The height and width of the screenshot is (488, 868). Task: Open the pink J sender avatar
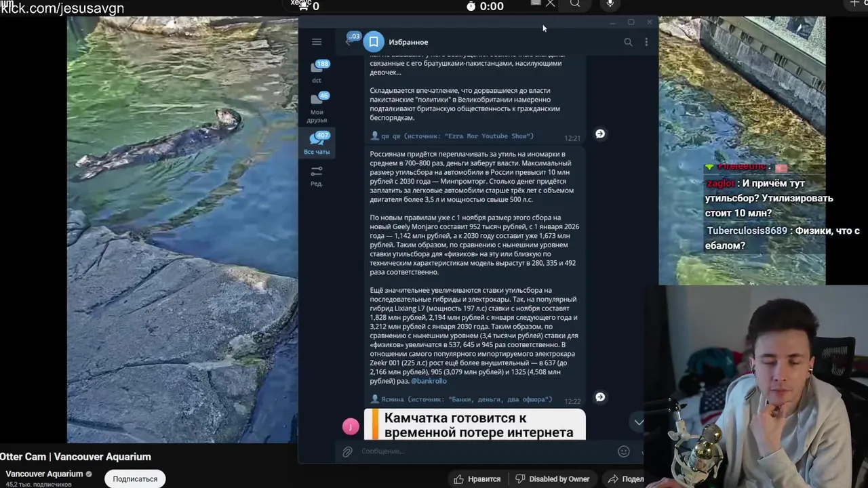click(351, 426)
